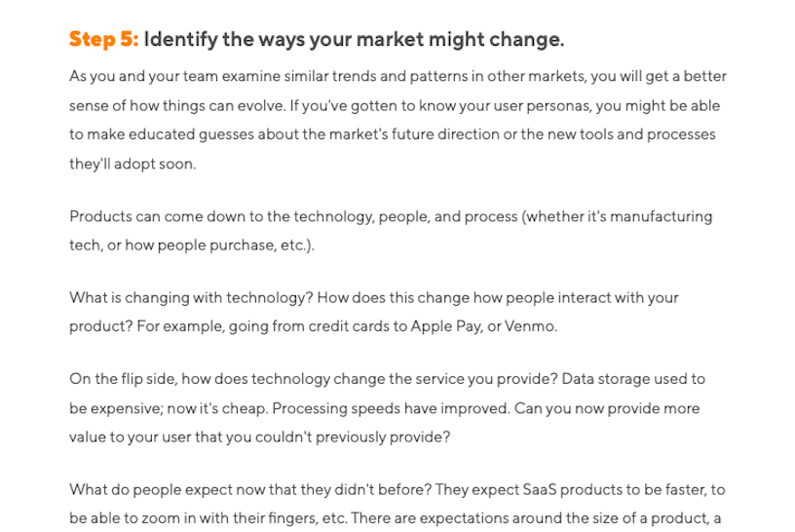Click the heading "Identify the ways your market might change."

pyautogui.click(x=354, y=40)
